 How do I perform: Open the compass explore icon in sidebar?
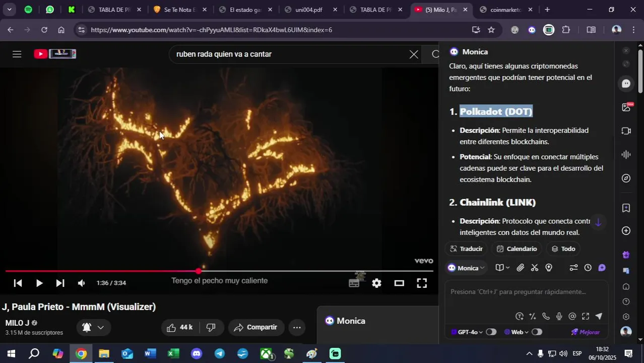click(x=626, y=178)
